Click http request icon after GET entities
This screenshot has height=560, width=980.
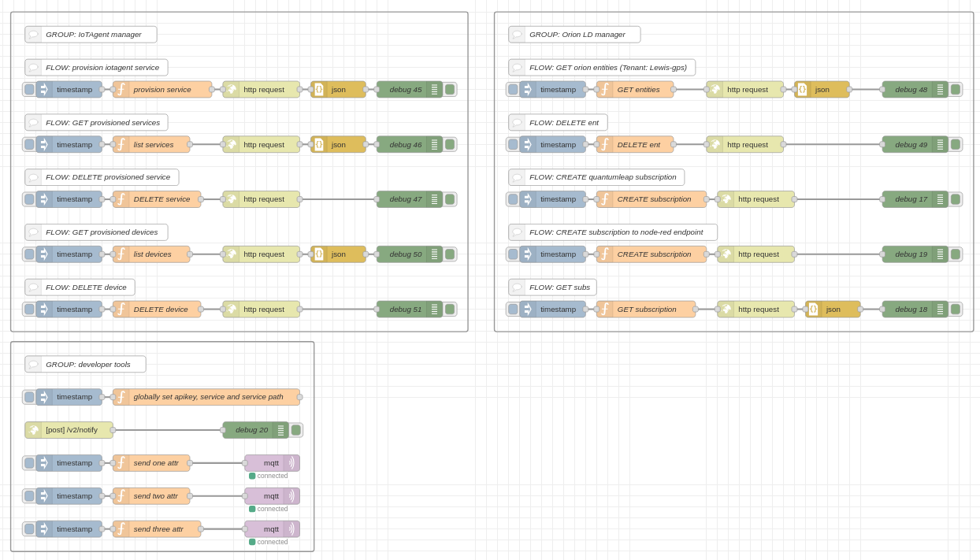pyautogui.click(x=715, y=90)
